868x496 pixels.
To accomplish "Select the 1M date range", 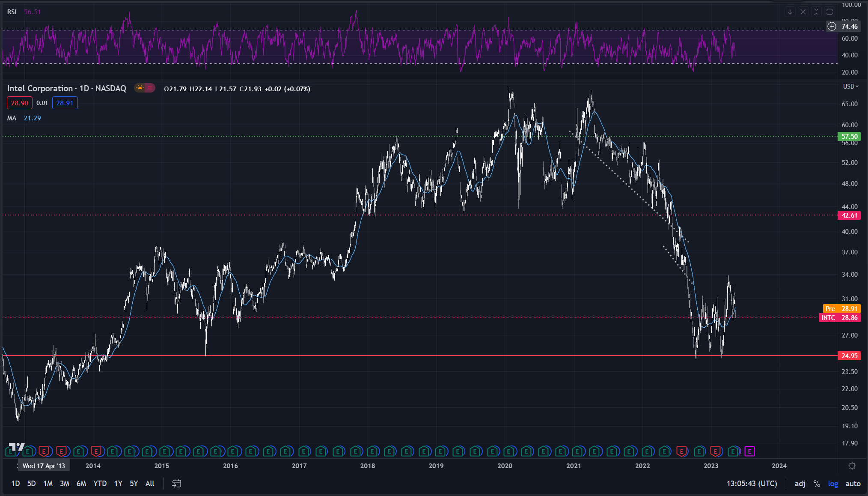I will [x=48, y=484].
